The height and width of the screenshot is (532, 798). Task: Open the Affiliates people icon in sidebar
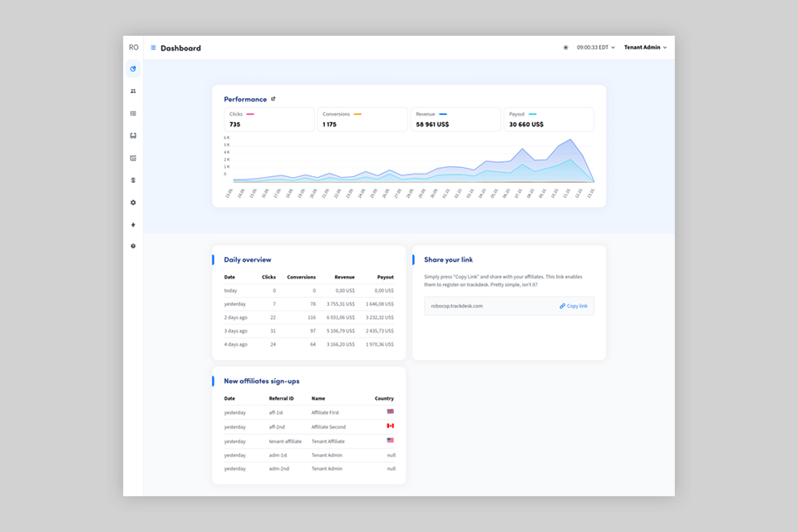pyautogui.click(x=133, y=91)
